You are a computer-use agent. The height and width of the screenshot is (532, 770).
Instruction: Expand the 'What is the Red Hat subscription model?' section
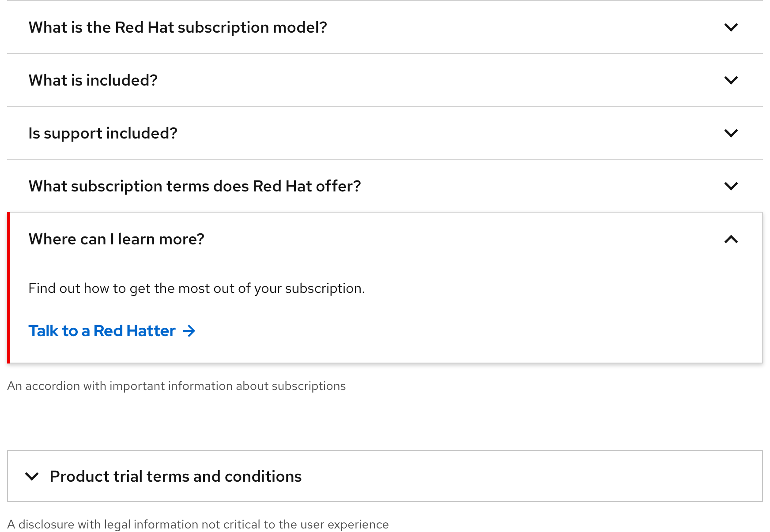tap(177, 27)
